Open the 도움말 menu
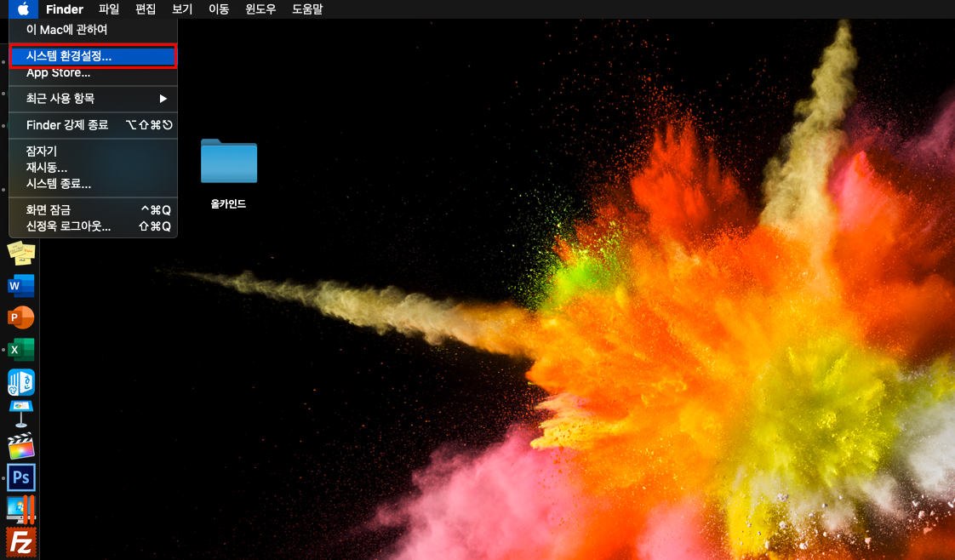This screenshot has height=560, width=955. [307, 9]
